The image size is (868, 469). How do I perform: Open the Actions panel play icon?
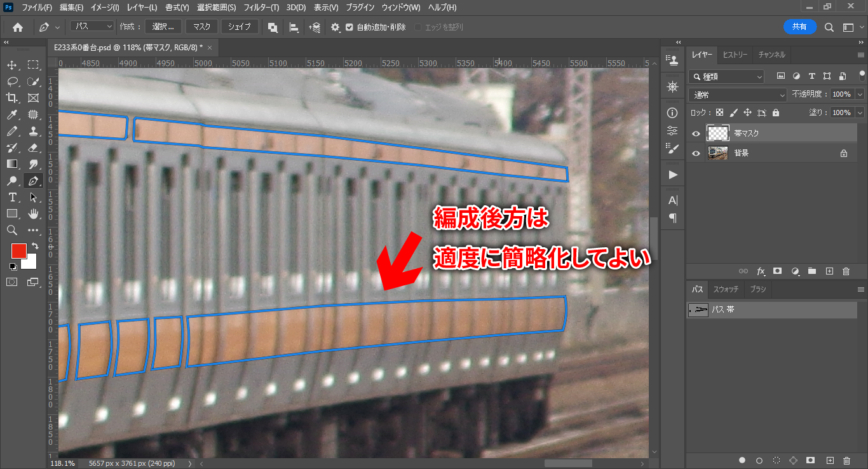click(x=672, y=175)
